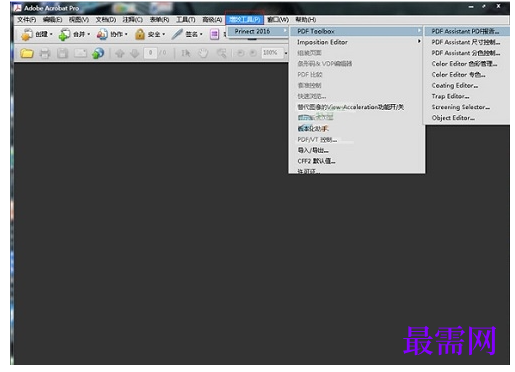
Task: Click the Zoom Out round button
Action: (x=240, y=53)
